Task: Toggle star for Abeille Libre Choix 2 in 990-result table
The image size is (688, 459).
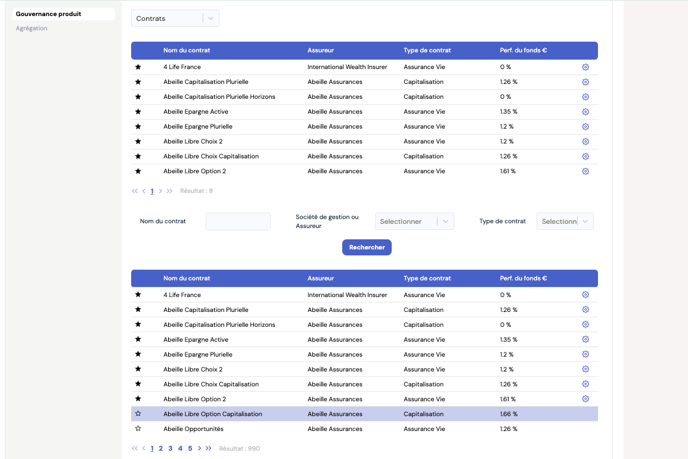Action: click(138, 369)
